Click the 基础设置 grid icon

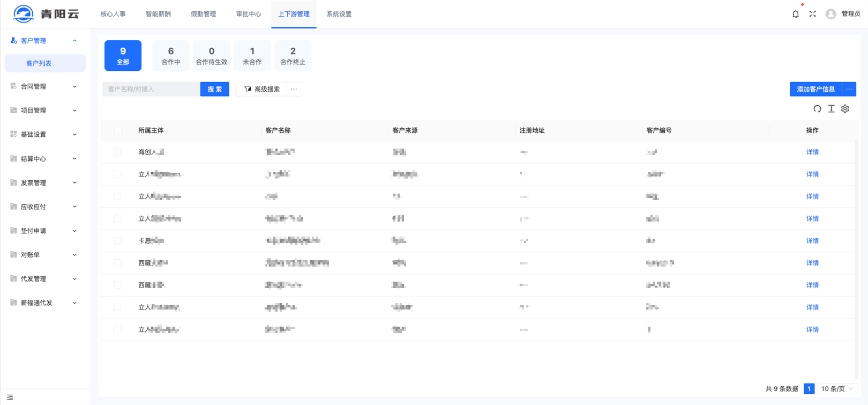(x=13, y=134)
